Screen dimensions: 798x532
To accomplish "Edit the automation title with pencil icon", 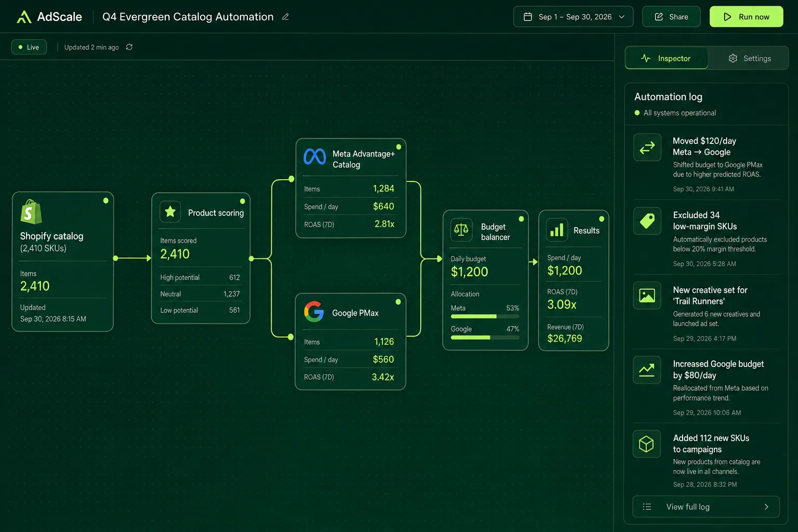I will (285, 17).
